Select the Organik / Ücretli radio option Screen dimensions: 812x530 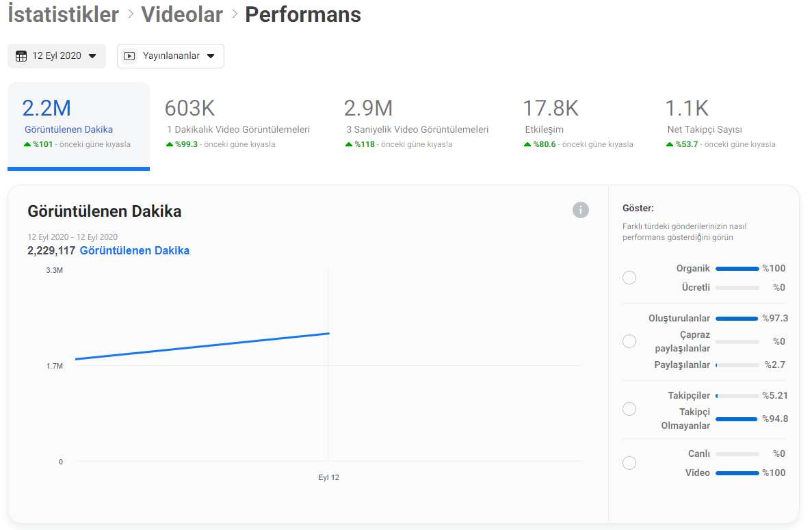(x=629, y=278)
